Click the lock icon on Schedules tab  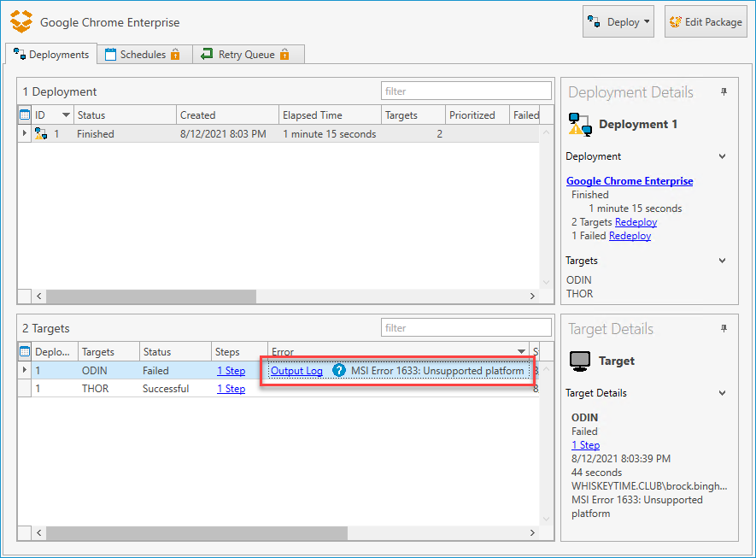(175, 55)
